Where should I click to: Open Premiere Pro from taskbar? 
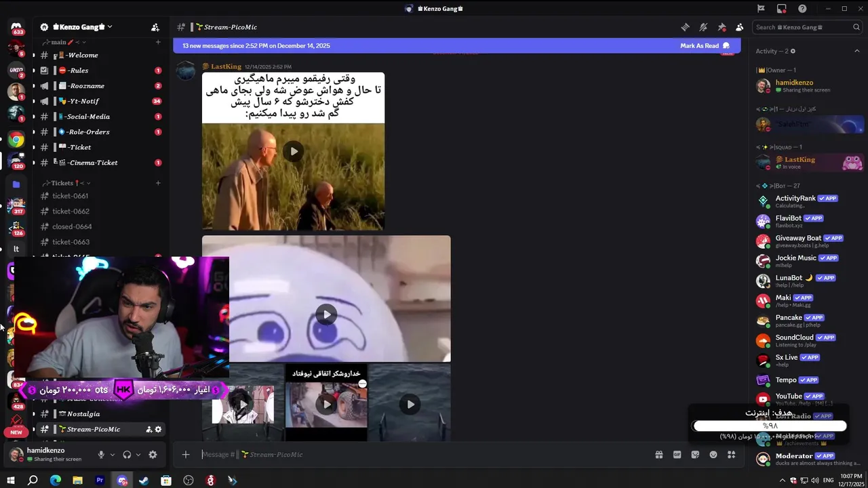point(100,481)
